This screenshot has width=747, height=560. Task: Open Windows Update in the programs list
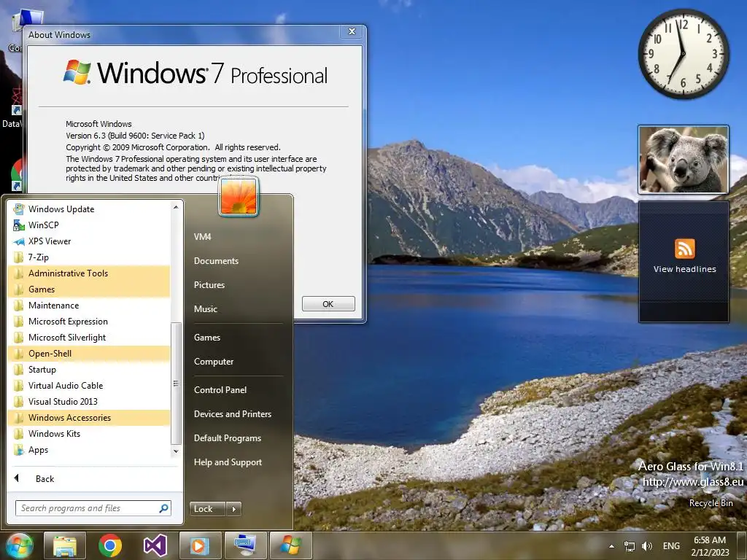pyautogui.click(x=88, y=209)
